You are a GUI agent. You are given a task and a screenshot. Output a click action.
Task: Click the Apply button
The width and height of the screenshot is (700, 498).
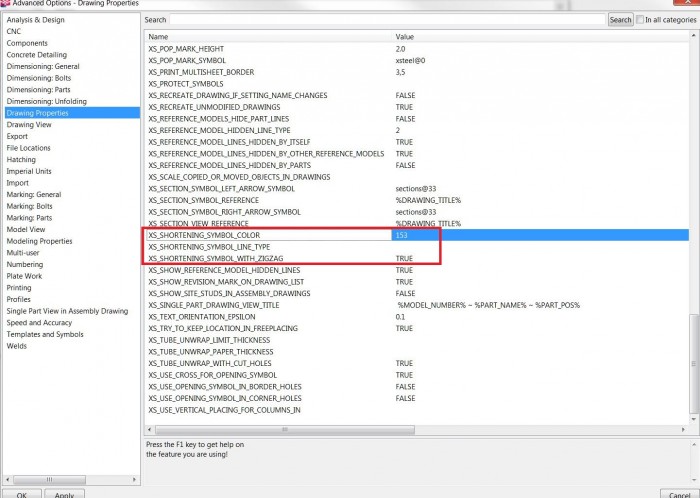(x=64, y=494)
